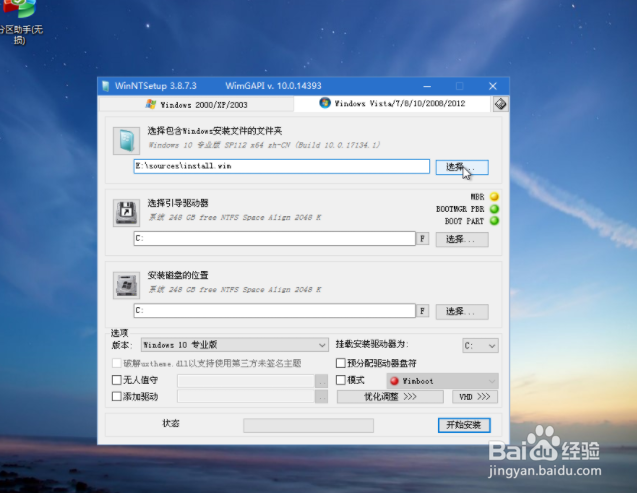This screenshot has height=493, width=637.
Task: Close the WinNTSetup window
Action: coord(493,86)
